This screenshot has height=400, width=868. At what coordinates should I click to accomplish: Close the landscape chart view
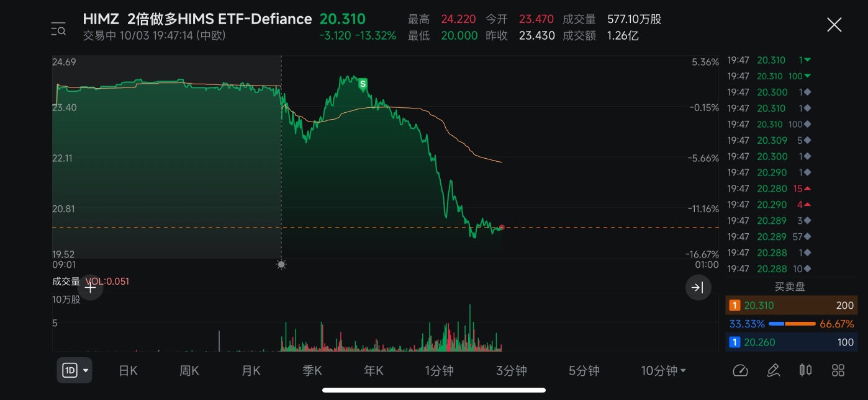point(834,25)
